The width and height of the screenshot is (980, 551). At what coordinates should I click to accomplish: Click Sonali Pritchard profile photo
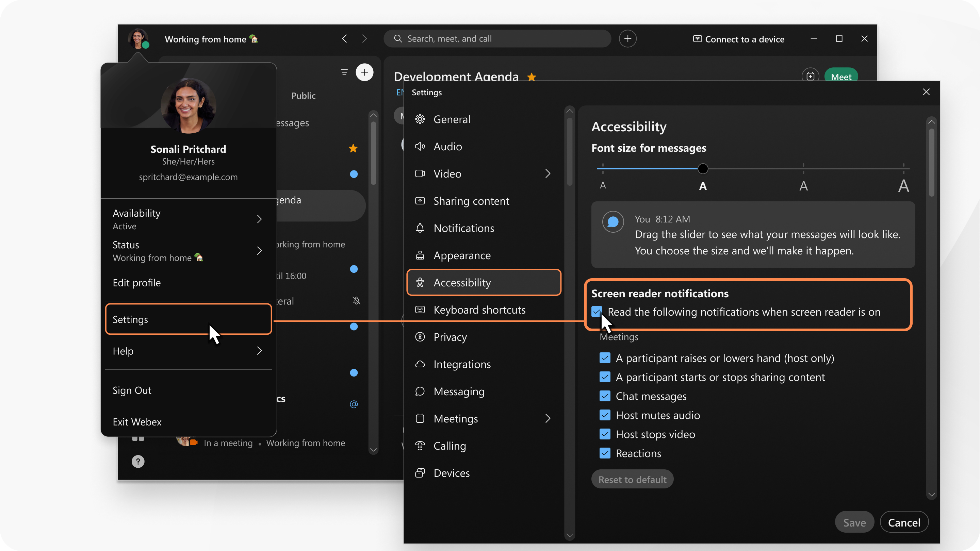click(x=188, y=106)
